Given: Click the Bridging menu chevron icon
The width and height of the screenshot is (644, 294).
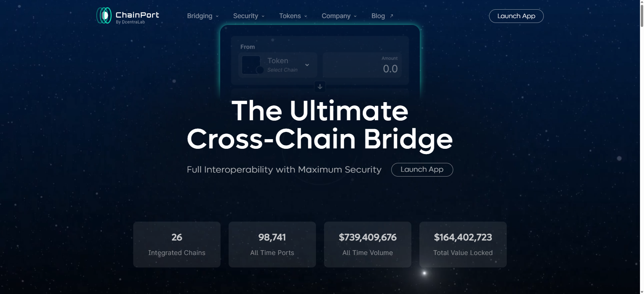Looking at the screenshot, I should (x=217, y=16).
